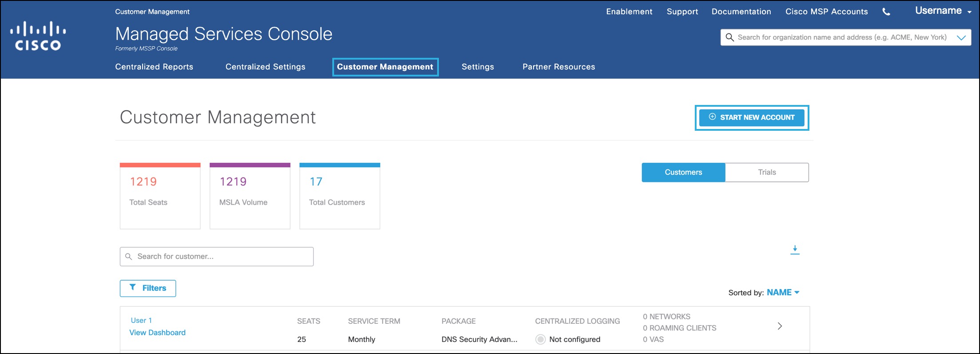
Task: Open the Support link
Action: [682, 12]
